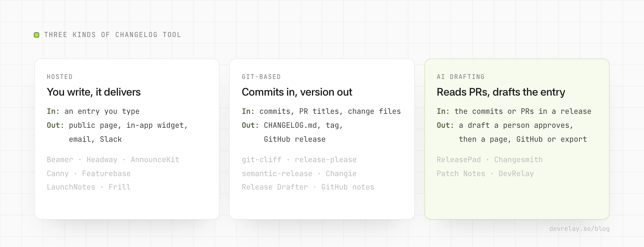The height and width of the screenshot is (247, 644).
Task: Click the line "a draft a person approves,"
Action: (x=516, y=125)
